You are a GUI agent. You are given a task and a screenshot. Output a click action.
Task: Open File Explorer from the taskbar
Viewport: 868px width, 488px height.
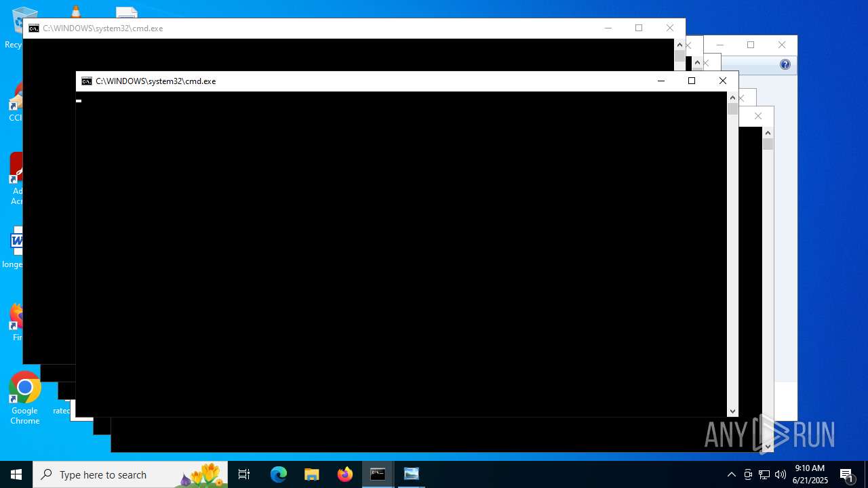pyautogui.click(x=312, y=474)
